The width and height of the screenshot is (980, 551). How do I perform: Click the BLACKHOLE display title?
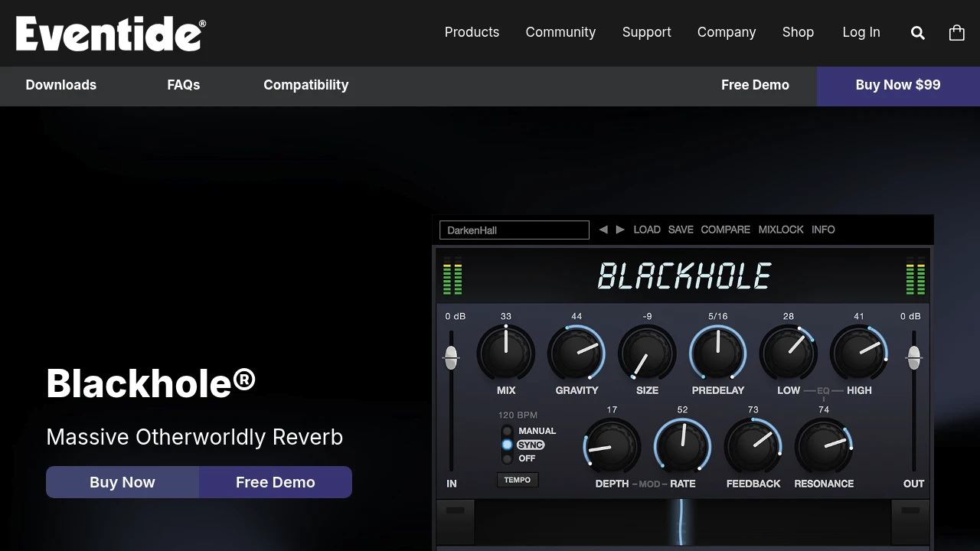coord(684,276)
